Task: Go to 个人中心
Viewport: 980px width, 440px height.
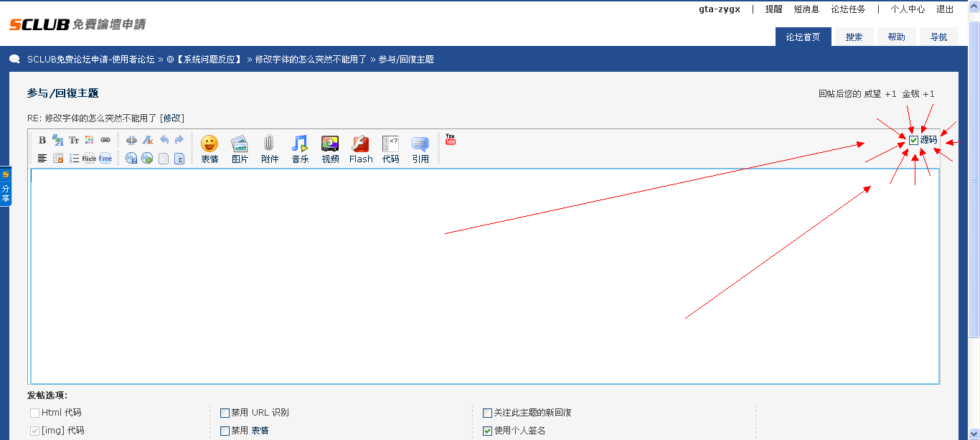Action: 908,9
